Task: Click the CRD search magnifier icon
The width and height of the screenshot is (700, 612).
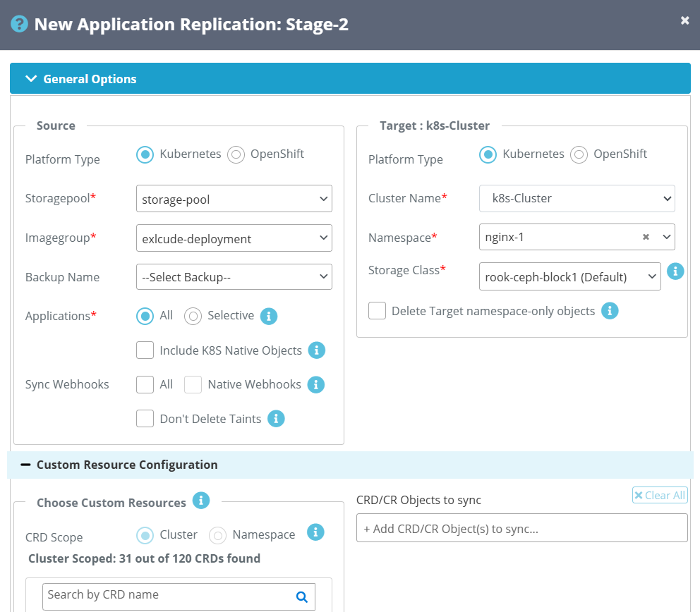Action: coord(302,596)
